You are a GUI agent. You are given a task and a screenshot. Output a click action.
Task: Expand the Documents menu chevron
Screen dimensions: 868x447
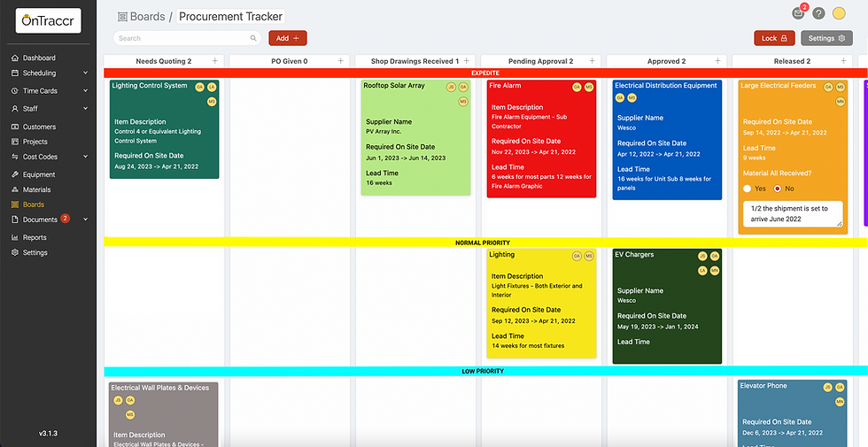click(x=85, y=220)
